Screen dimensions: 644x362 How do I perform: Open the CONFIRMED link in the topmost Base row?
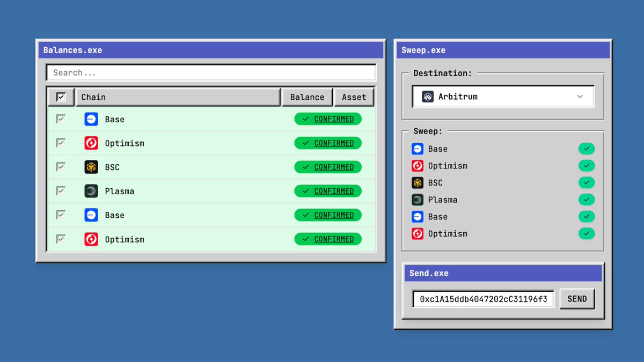click(x=334, y=119)
